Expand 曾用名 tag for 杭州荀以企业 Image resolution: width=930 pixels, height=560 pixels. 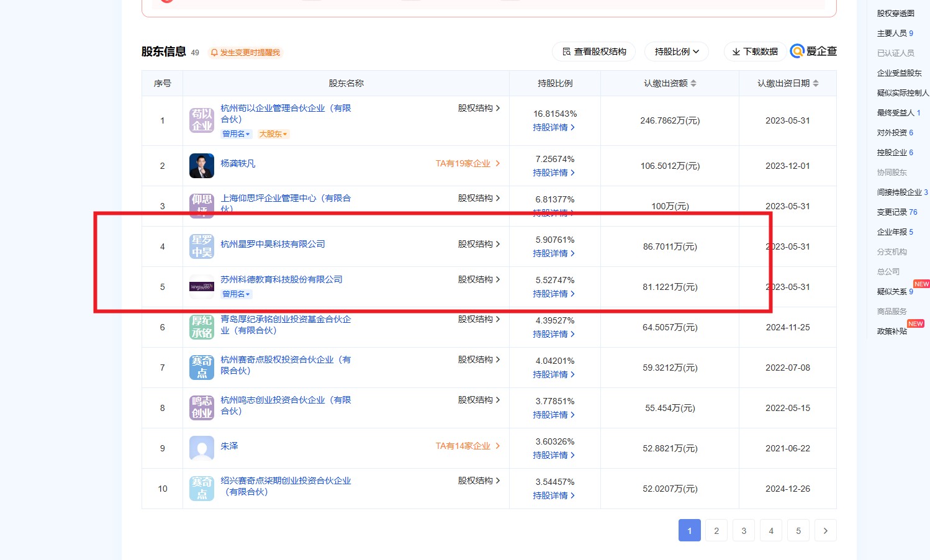point(236,134)
